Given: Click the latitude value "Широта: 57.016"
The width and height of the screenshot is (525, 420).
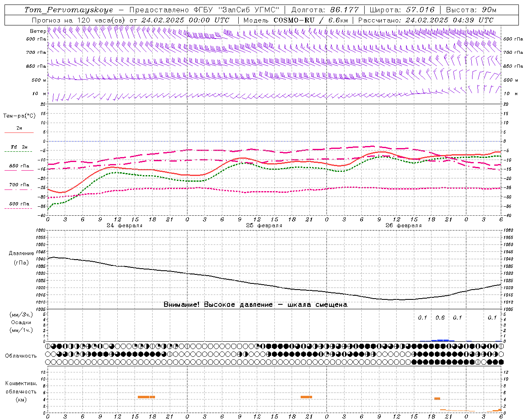Looking at the screenshot, I should (402, 10).
